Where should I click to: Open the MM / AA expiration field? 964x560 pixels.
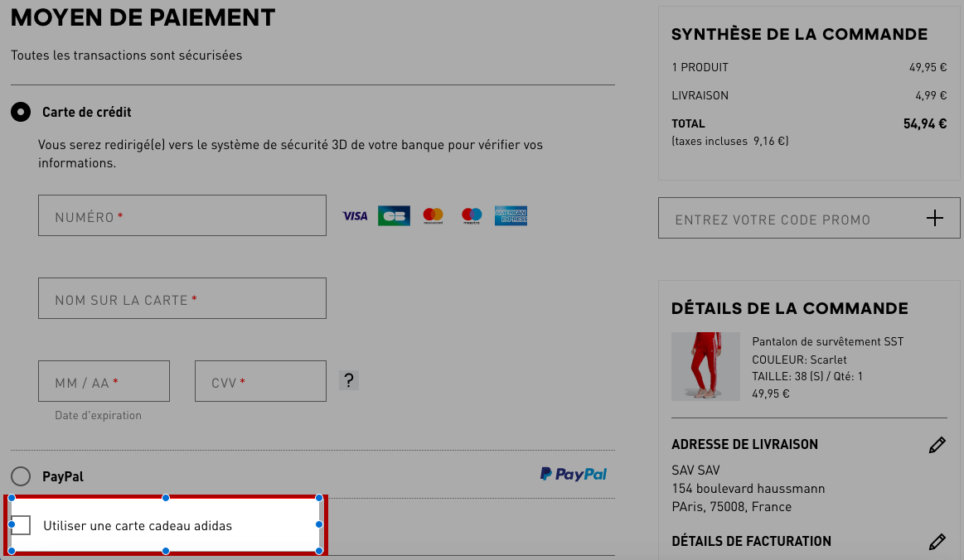[104, 380]
